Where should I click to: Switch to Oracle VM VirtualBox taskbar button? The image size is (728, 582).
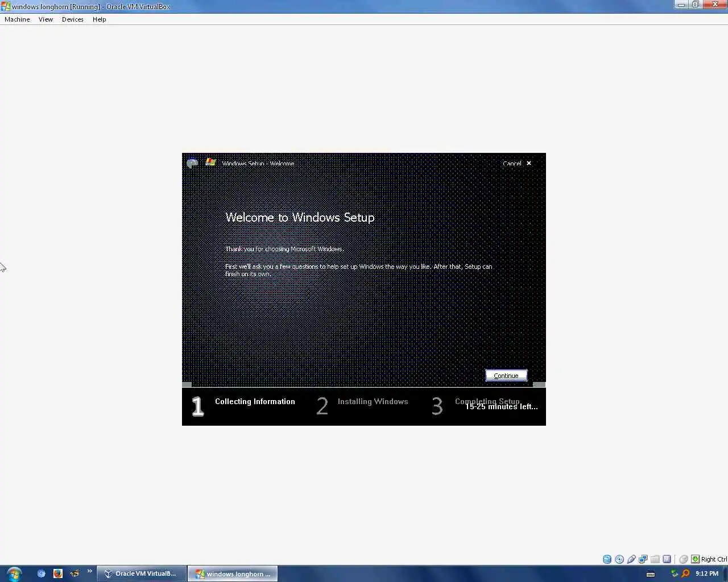click(x=142, y=573)
